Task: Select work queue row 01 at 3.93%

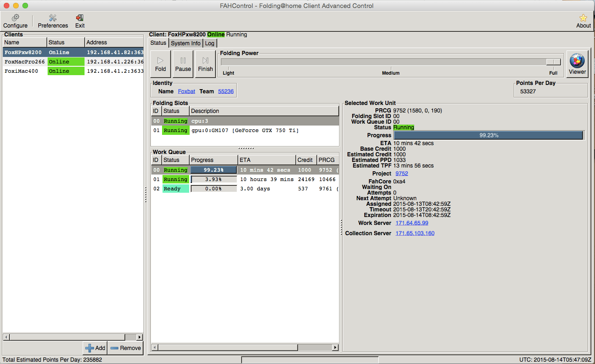Action: tap(245, 179)
